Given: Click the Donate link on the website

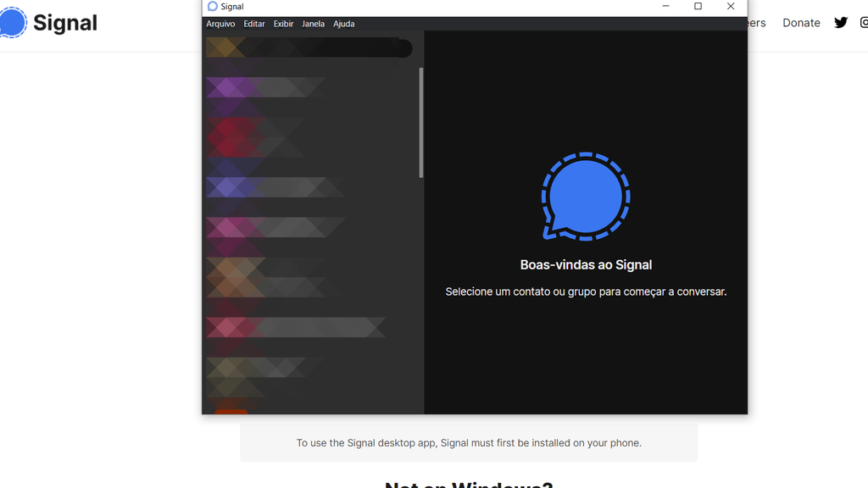Looking at the screenshot, I should (801, 23).
